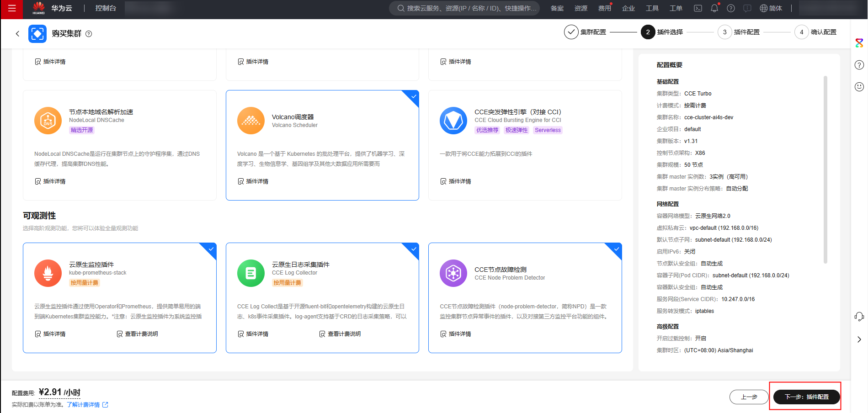Click completed step checkmark 集群配置
This screenshot has width=868, height=413.
click(571, 32)
